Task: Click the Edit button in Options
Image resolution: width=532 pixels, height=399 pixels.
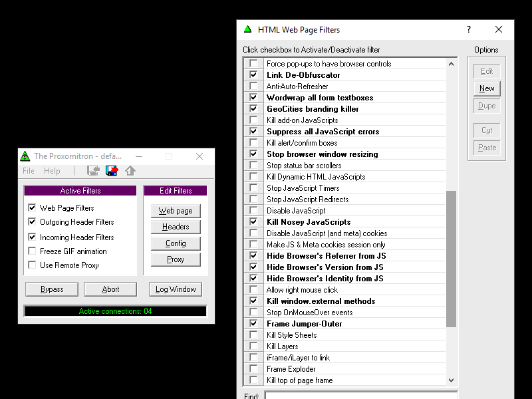Action: [487, 71]
